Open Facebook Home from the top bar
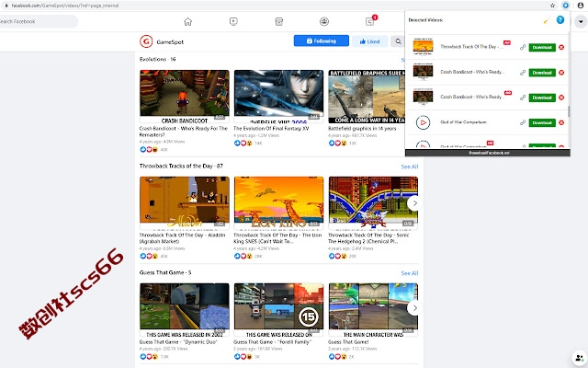The width and height of the screenshot is (588, 368). [187, 22]
